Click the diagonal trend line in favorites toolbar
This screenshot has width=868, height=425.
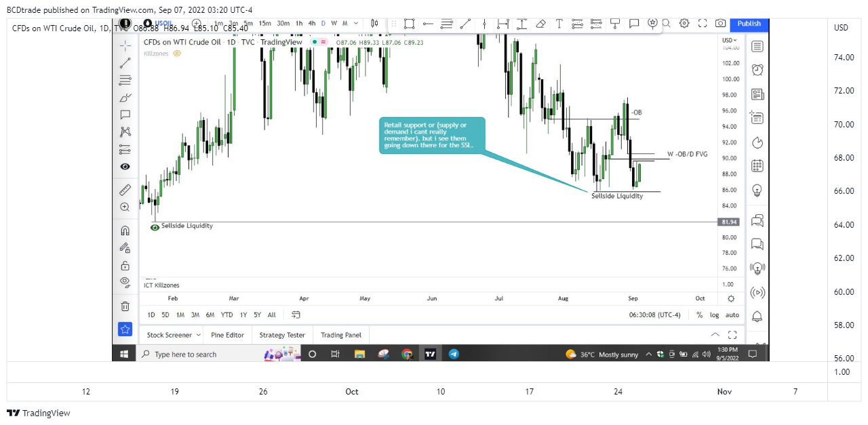pos(465,24)
